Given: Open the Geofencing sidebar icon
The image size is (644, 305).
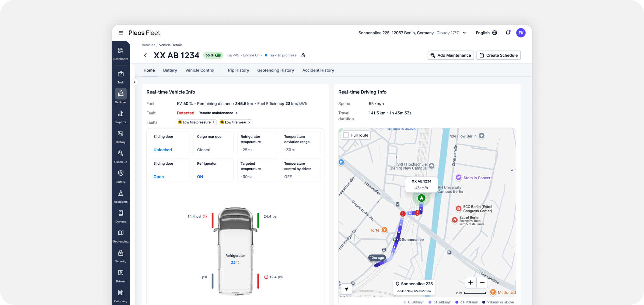Looking at the screenshot, I should [x=121, y=233].
